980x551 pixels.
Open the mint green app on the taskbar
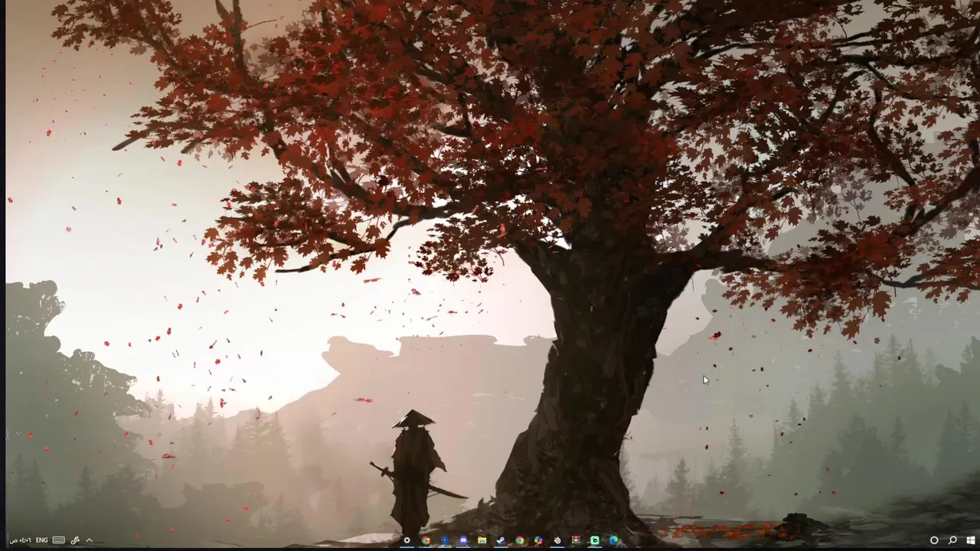click(x=595, y=540)
